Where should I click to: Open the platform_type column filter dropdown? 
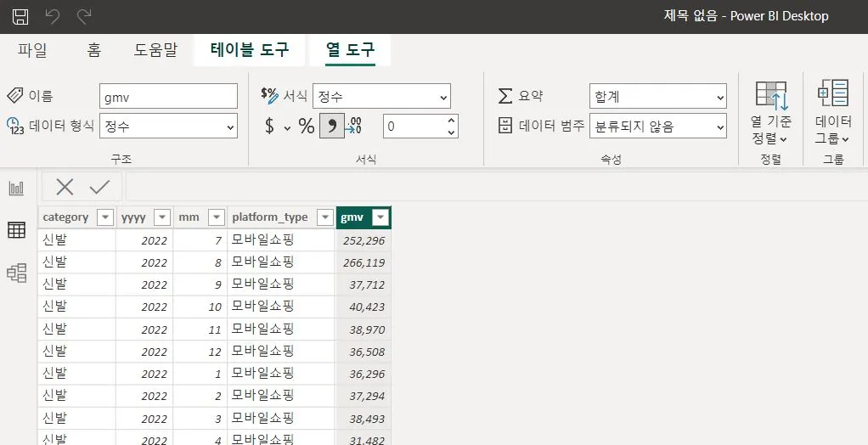[325, 217]
